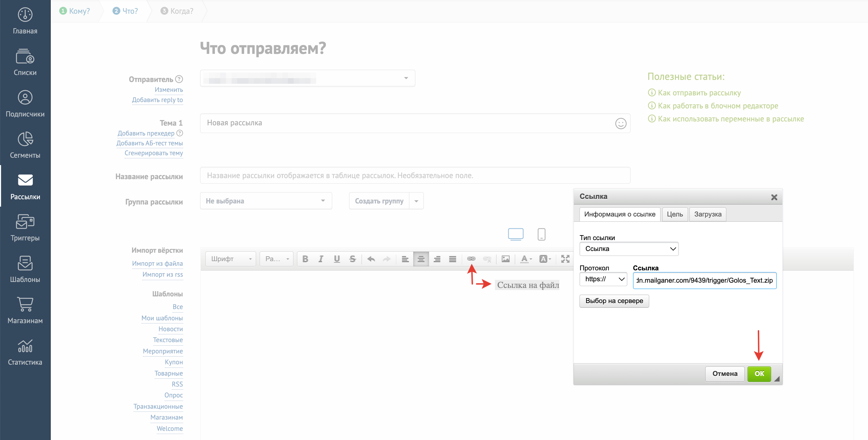Screen dimensions: 868x440
Task: Open Сегменты pie chart icon
Action: coord(25,139)
